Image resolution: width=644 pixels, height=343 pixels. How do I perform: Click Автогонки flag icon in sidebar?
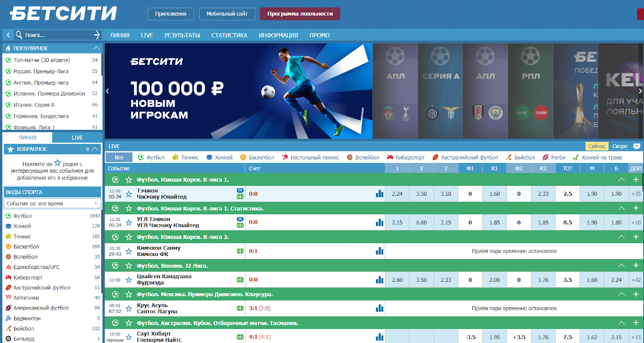(8, 298)
